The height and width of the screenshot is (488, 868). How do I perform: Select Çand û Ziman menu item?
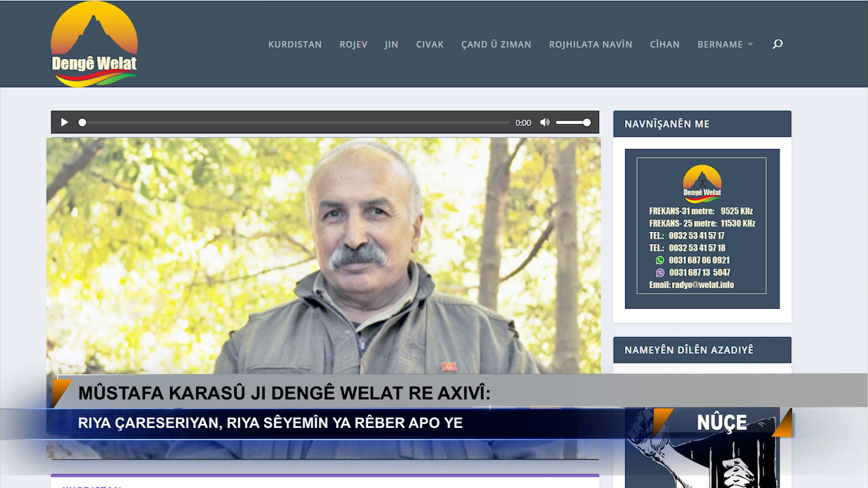(496, 44)
